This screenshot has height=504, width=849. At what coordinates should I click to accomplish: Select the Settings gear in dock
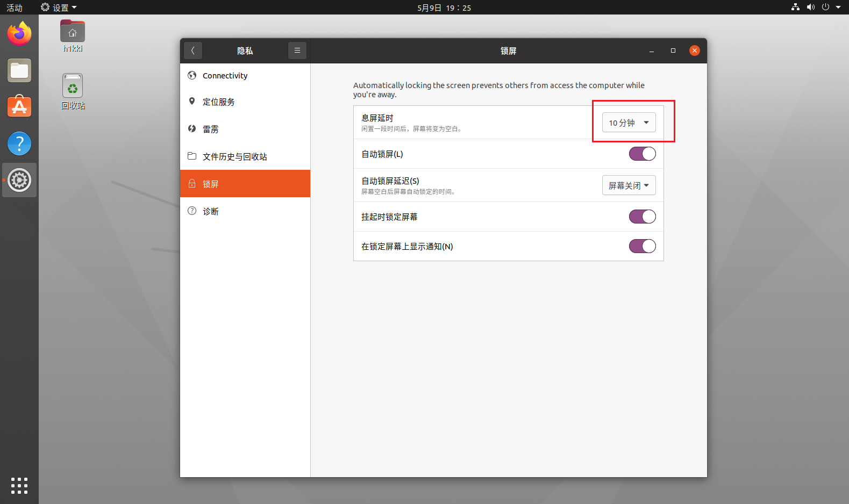pyautogui.click(x=19, y=180)
